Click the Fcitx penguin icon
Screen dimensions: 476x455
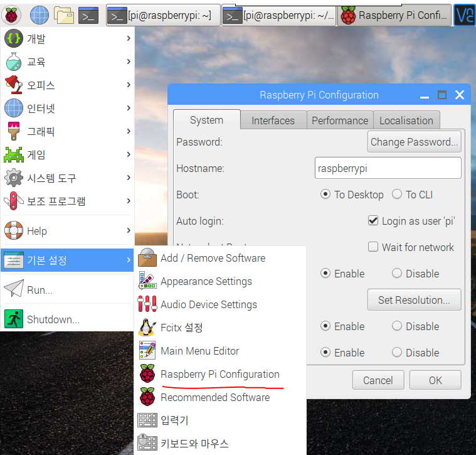[147, 327]
